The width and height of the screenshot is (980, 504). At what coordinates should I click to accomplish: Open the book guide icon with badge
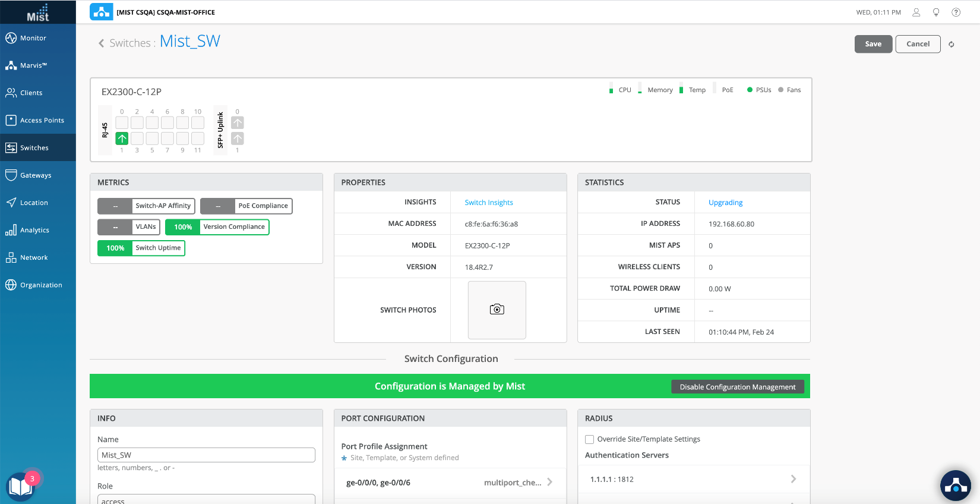coord(21,486)
